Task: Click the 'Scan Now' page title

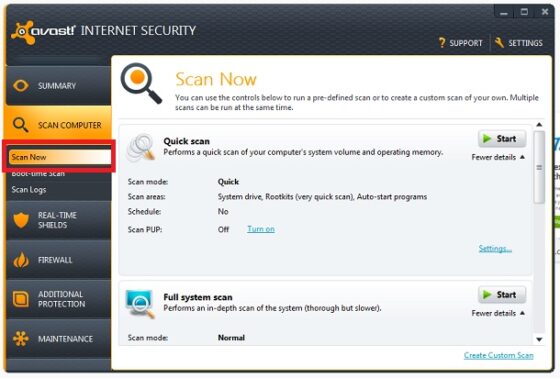Action: coord(216,79)
